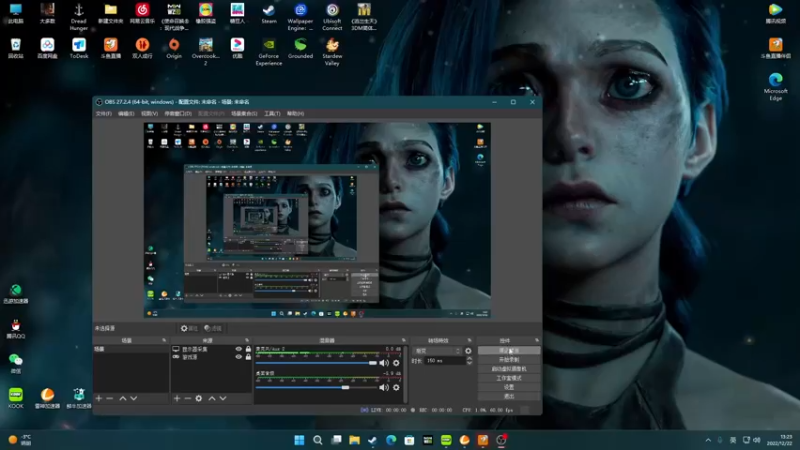The width and height of the screenshot is (800, 450).
Task: Click the transition duration 150 ms field
Action: (x=444, y=361)
